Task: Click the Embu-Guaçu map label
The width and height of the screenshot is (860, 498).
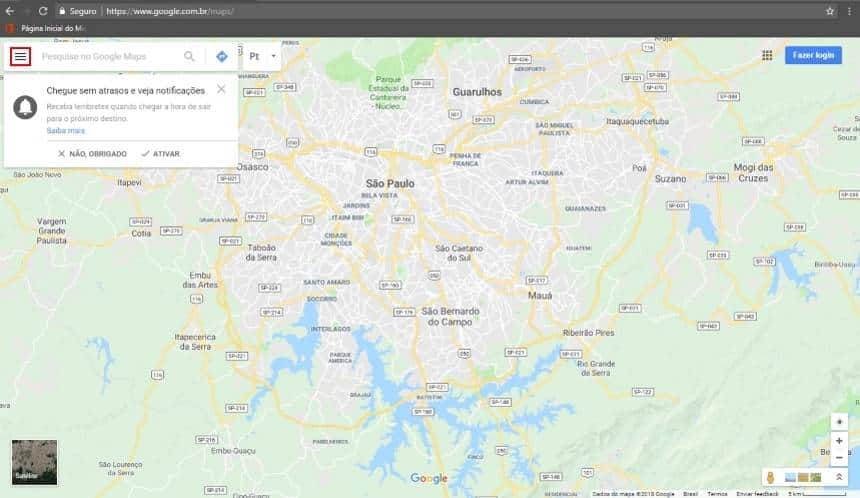Action: (233, 451)
